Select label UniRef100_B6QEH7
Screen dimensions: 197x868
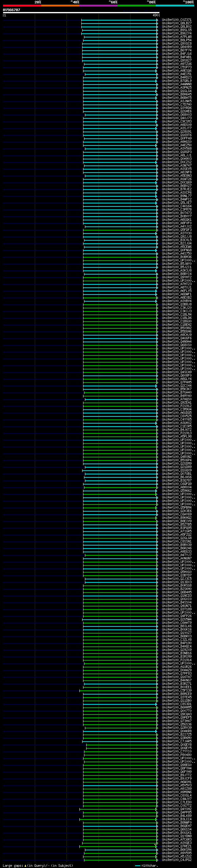point(176,826)
